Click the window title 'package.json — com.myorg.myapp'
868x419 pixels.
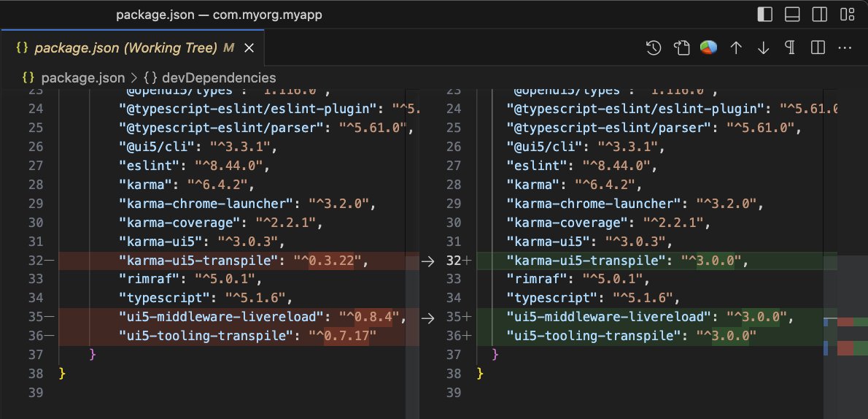pos(220,15)
